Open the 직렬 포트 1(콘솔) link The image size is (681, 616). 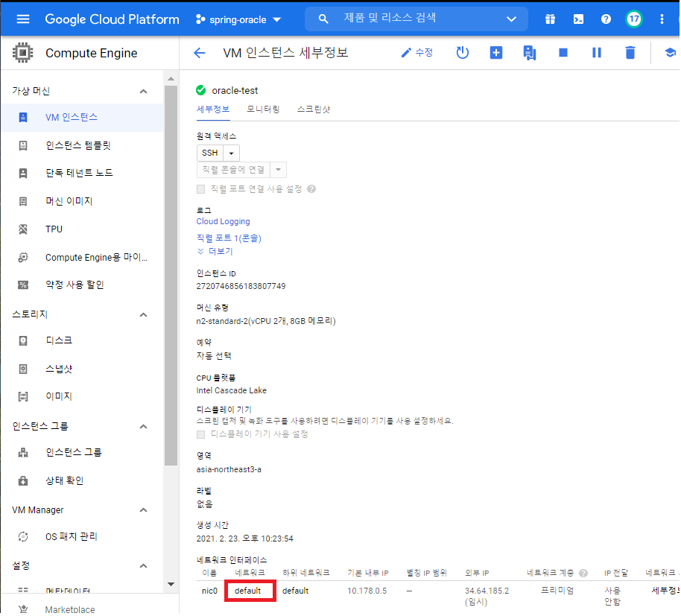coord(229,238)
